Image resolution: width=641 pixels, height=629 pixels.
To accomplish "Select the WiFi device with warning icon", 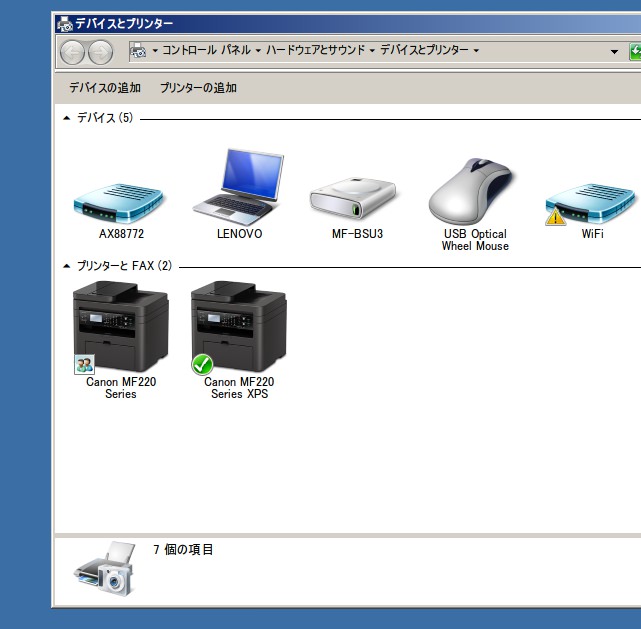I will click(x=590, y=204).
